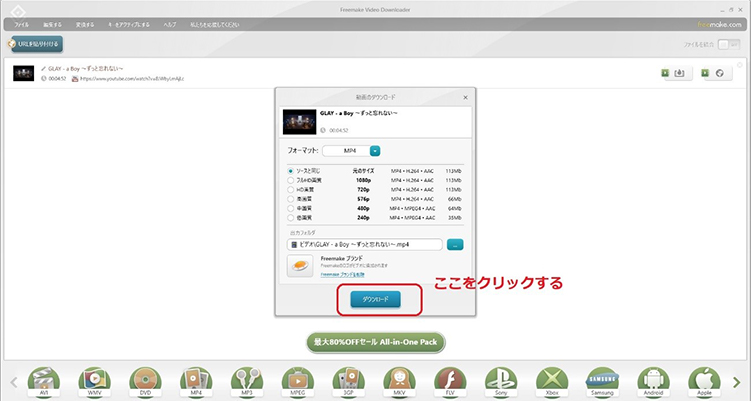
Task: Remove the GLAY video with the small circle icon
Action: (x=740, y=65)
